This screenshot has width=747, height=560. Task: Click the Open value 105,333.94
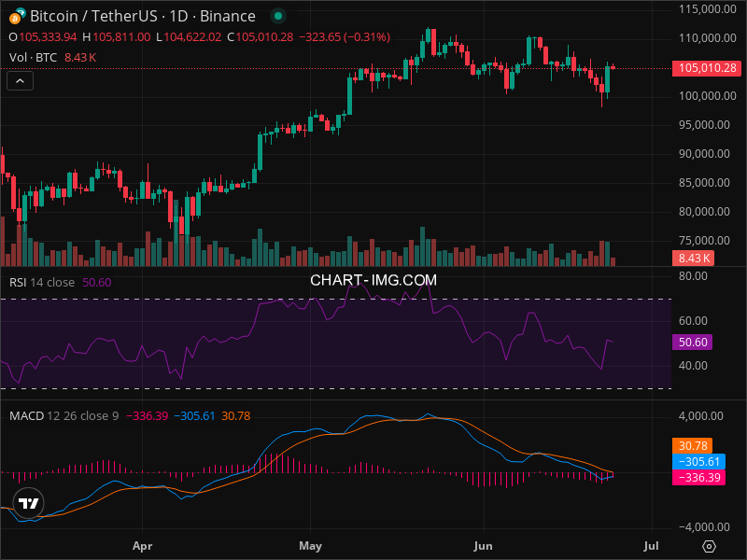[48, 37]
